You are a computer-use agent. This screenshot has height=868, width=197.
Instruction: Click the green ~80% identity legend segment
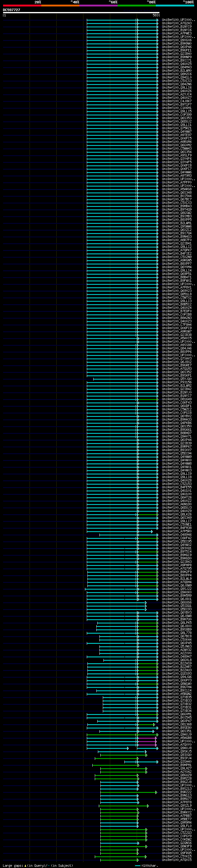(137, 6)
